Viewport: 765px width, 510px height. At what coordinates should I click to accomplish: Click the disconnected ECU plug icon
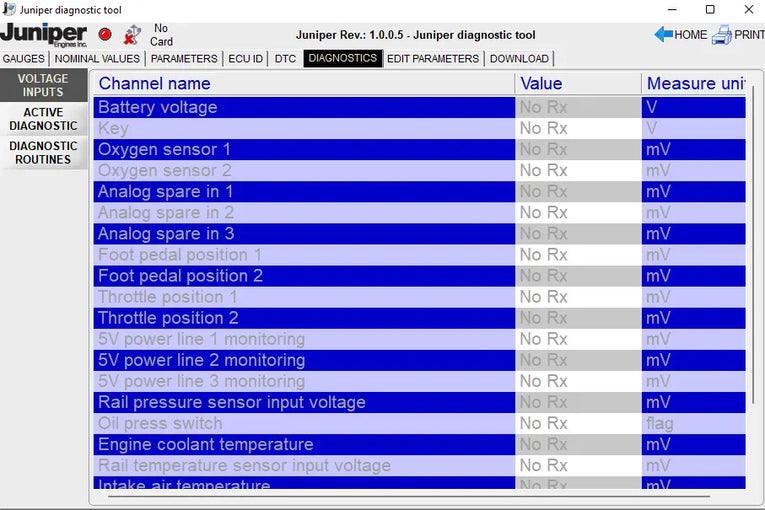(x=132, y=35)
